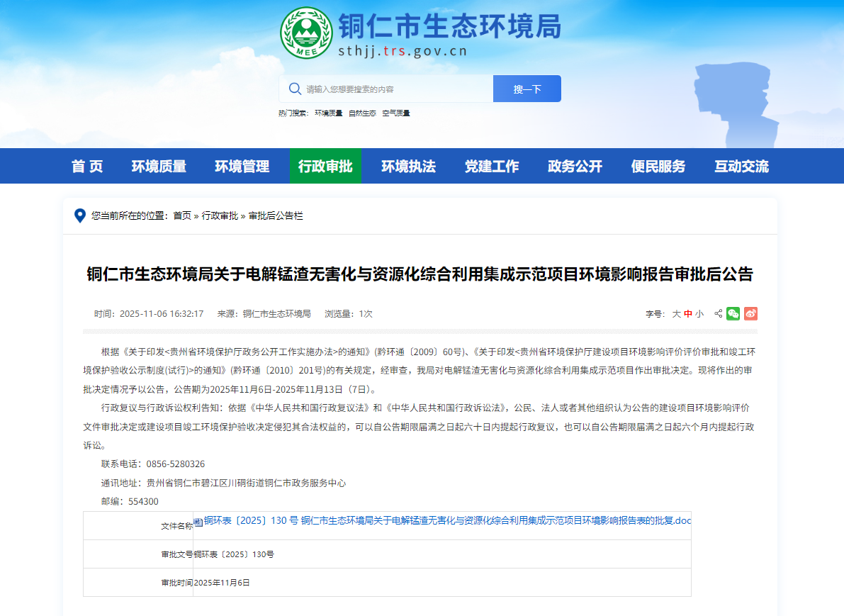Click the location pin icon in the breadcrumb
Image resolution: width=844 pixels, height=616 pixels.
[x=79, y=216]
